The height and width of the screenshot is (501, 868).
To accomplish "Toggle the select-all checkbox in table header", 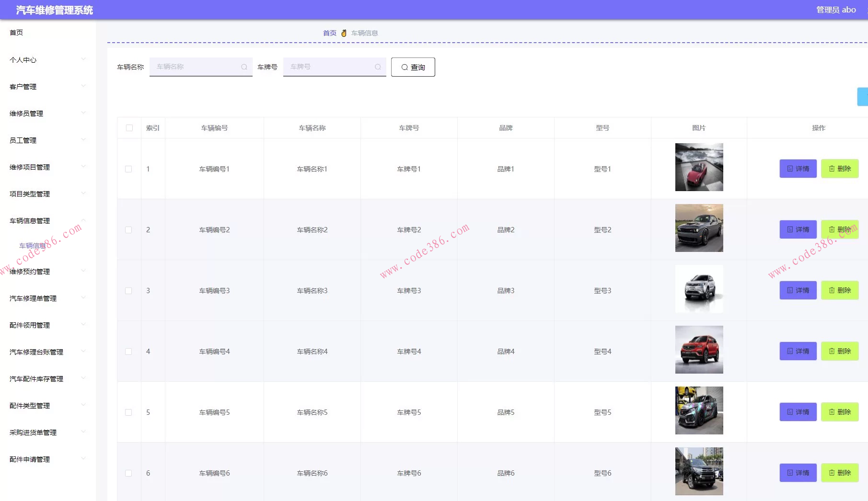I will 129,128.
